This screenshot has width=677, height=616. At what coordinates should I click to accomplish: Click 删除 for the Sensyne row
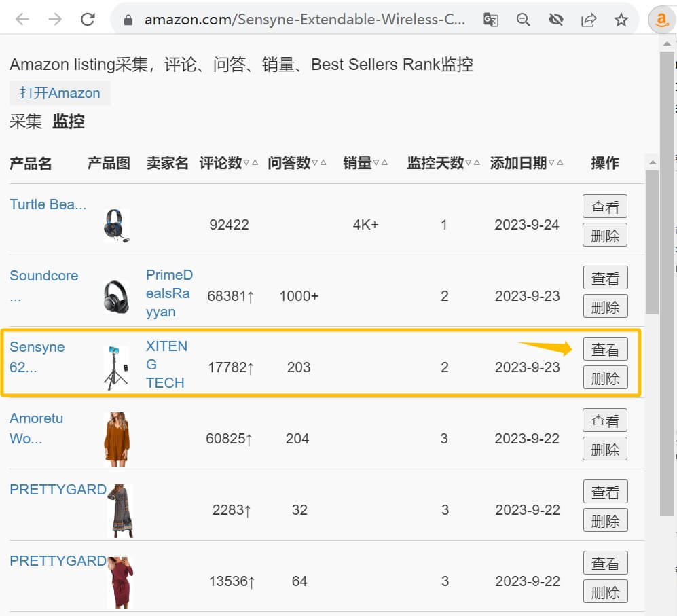click(605, 378)
